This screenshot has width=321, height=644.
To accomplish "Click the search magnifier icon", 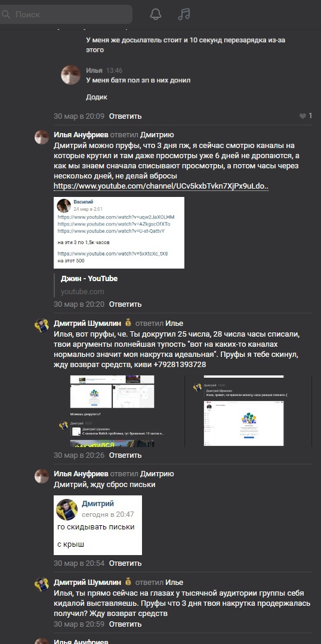I will (x=6, y=14).
